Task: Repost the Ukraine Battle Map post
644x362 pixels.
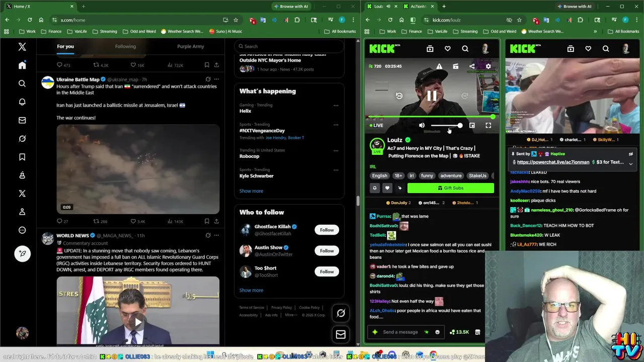Action: point(100,221)
